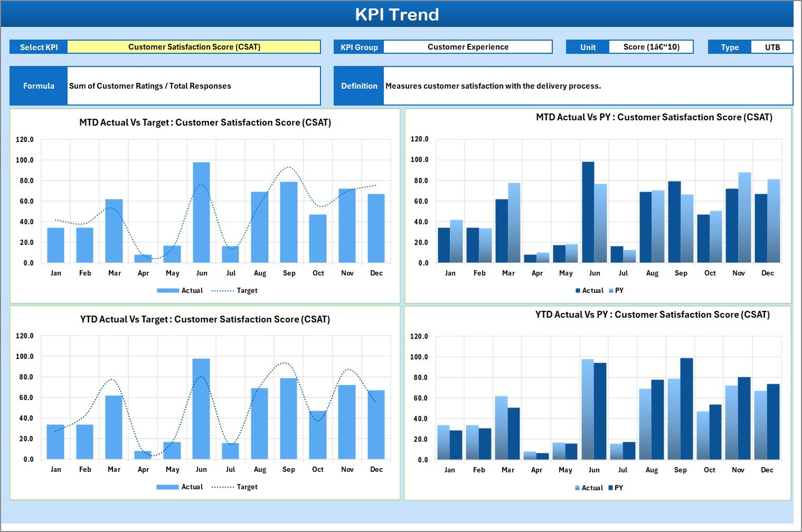This screenshot has height=532, width=802.
Task: Click the KPI Group label button
Action: pos(358,46)
